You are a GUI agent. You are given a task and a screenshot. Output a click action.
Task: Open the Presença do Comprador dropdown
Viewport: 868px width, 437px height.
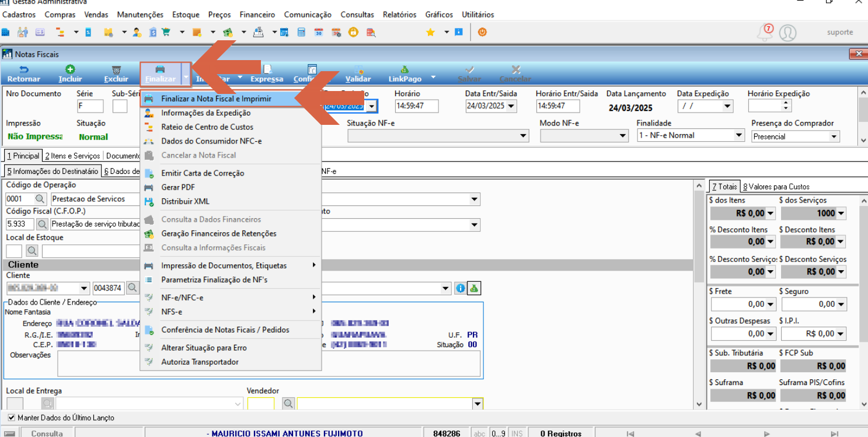coord(795,137)
